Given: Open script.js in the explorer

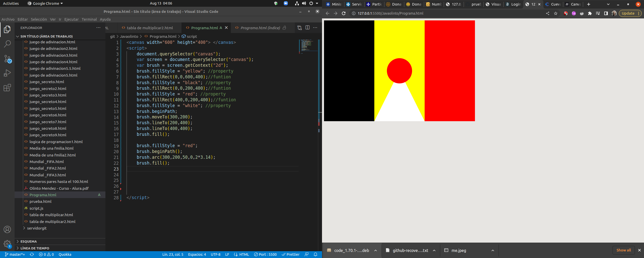Looking at the screenshot, I should coord(36,208).
